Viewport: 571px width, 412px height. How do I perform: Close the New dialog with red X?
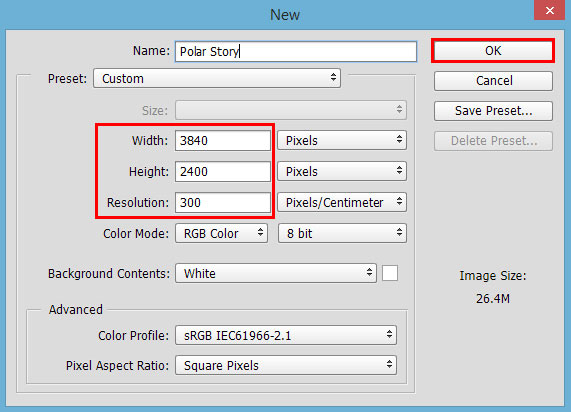click(550, 10)
